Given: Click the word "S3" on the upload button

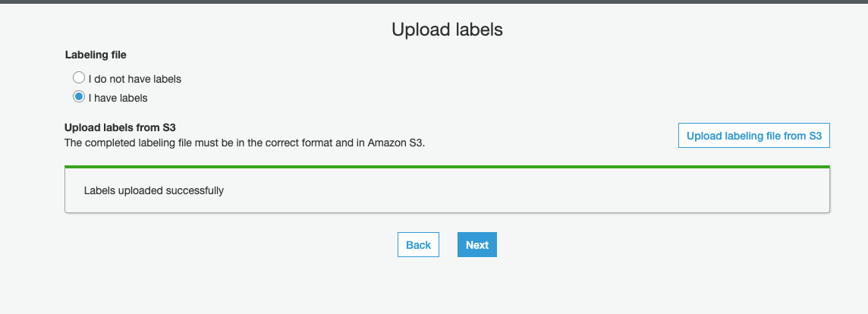Looking at the screenshot, I should tap(815, 136).
